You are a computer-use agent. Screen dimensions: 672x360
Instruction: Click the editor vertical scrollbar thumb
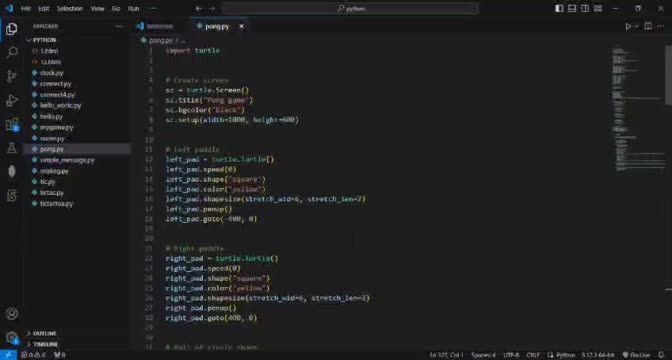tap(669, 74)
